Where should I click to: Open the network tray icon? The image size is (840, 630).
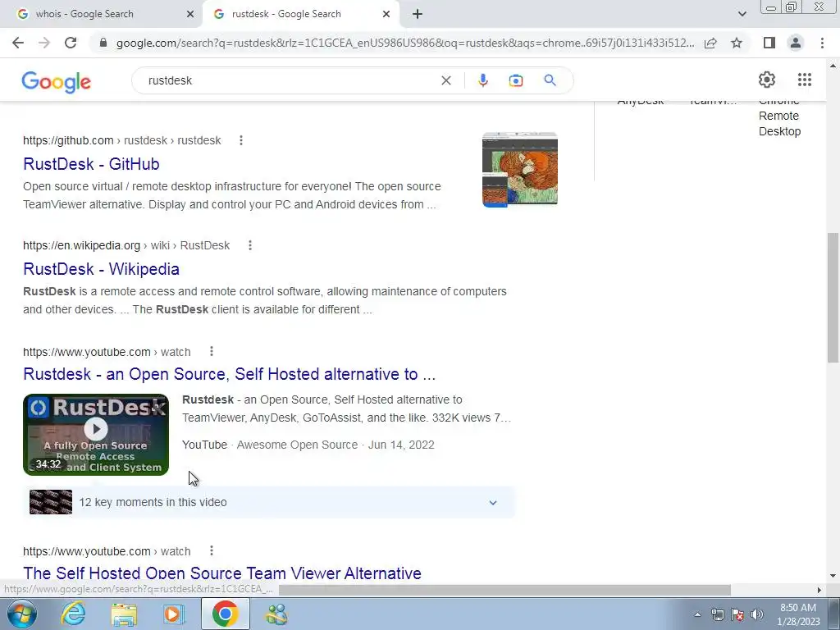click(x=717, y=614)
